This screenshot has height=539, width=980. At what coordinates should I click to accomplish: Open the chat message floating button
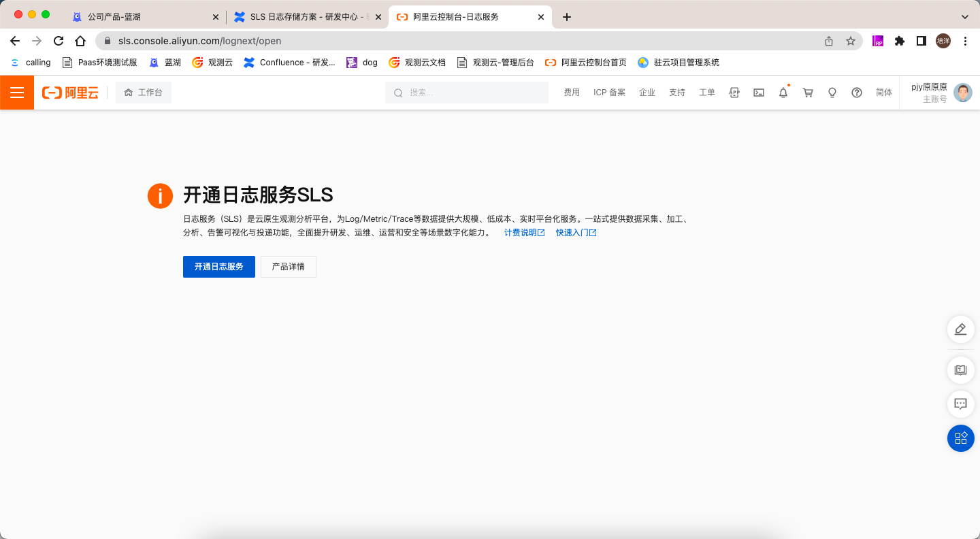point(961,404)
